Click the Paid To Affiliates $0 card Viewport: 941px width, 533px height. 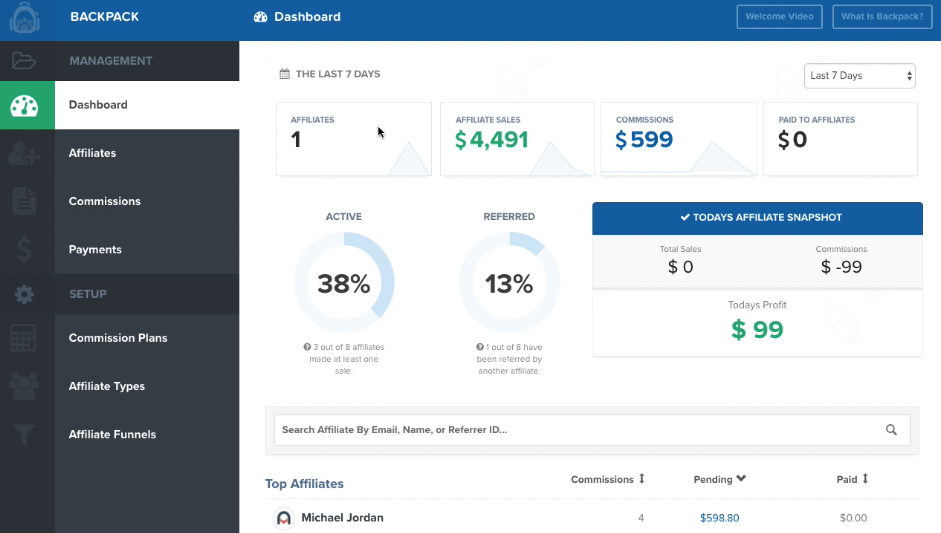click(840, 139)
